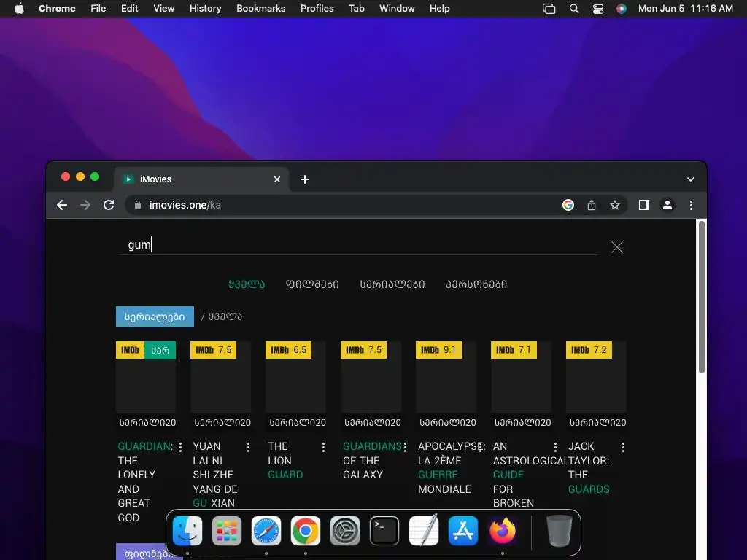
Task: Toggle the Chrome side panel icon
Action: pyautogui.click(x=644, y=205)
